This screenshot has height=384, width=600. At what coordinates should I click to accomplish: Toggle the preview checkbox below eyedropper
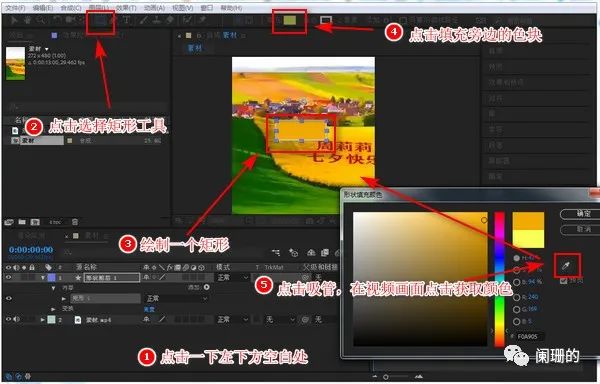563,281
